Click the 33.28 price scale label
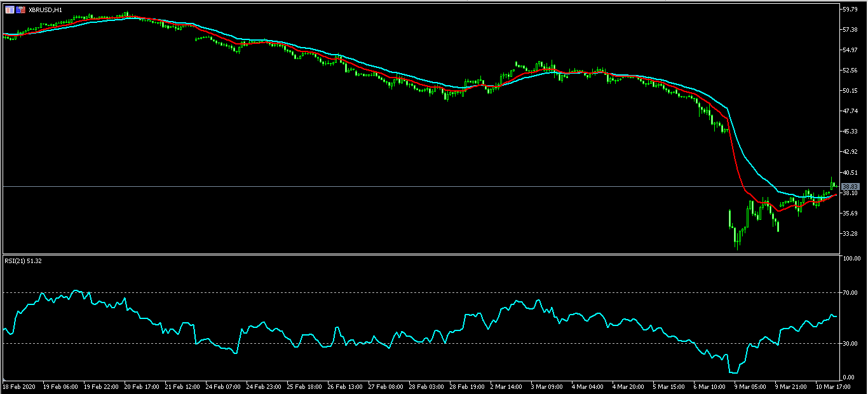Screen dimensions: 868x394 pos(850,234)
